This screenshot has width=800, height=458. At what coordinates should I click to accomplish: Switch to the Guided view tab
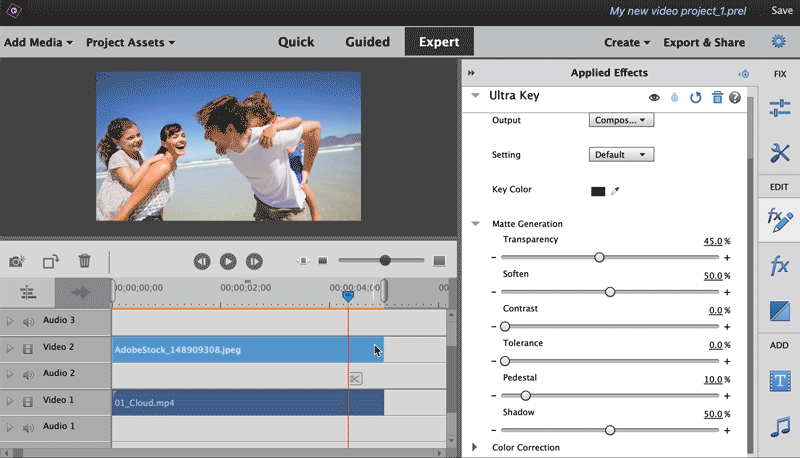[x=367, y=42]
